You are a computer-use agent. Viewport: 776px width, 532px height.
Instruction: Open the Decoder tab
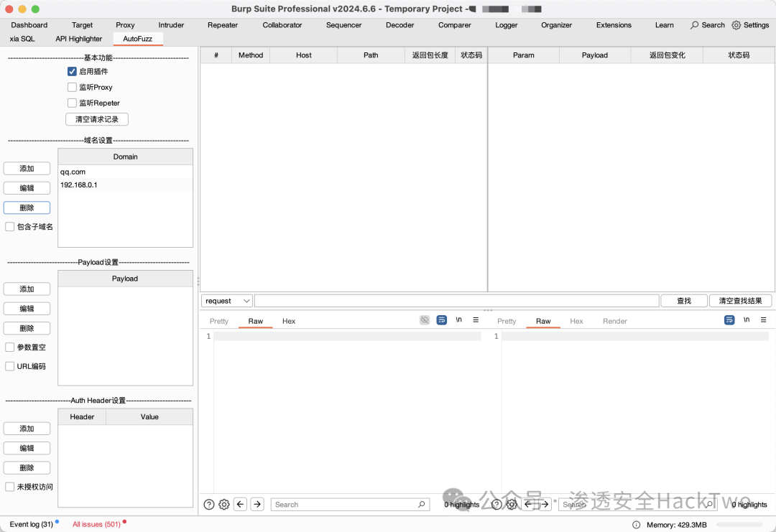pyautogui.click(x=400, y=24)
